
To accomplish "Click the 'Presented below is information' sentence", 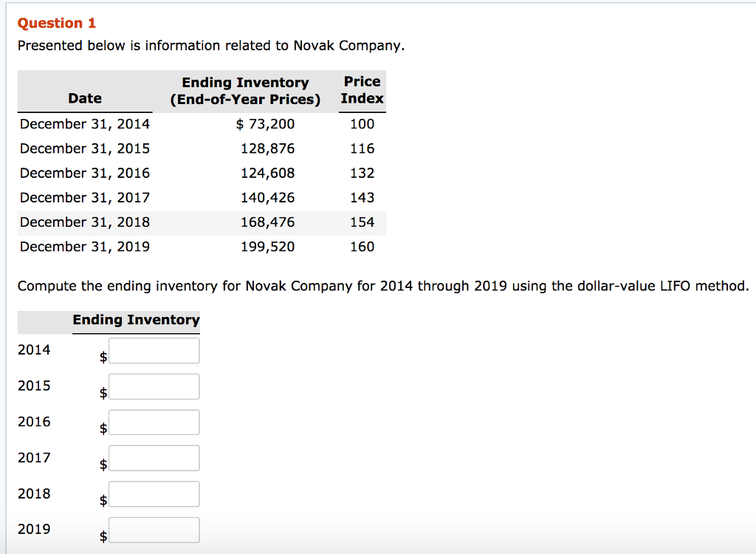I will point(211,46).
